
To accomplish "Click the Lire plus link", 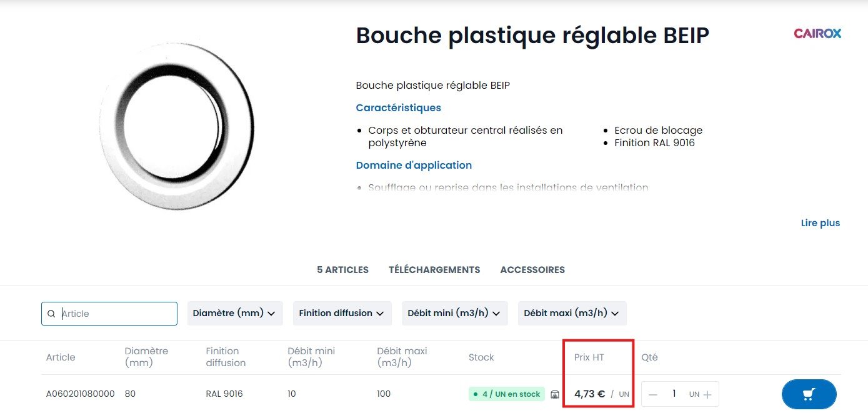I will click(x=821, y=222).
